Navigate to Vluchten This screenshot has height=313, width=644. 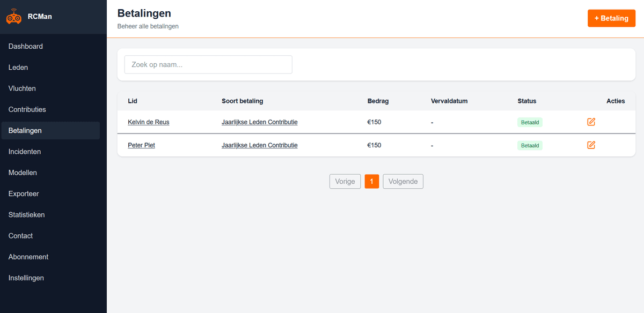click(x=23, y=88)
